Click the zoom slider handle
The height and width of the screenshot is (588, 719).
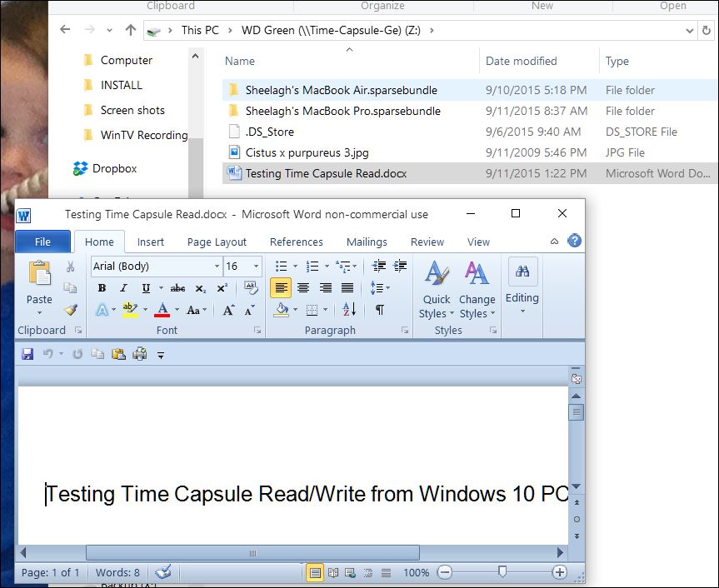click(502, 571)
